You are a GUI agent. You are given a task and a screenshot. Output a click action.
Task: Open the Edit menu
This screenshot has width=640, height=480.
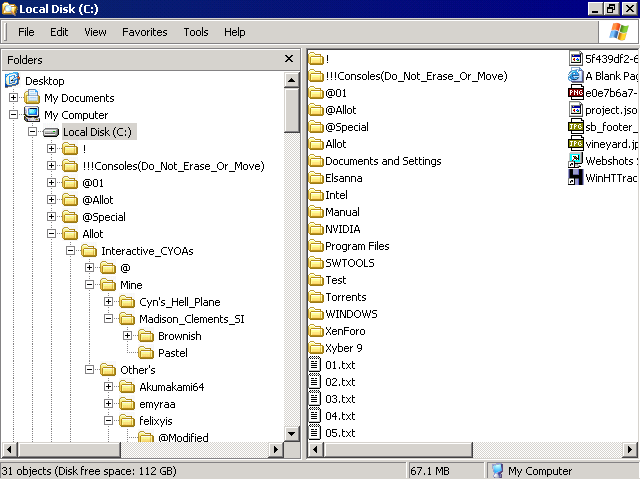pyautogui.click(x=59, y=32)
